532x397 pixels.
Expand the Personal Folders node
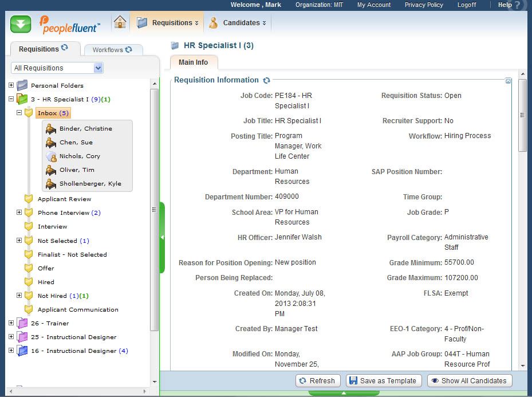click(11, 85)
